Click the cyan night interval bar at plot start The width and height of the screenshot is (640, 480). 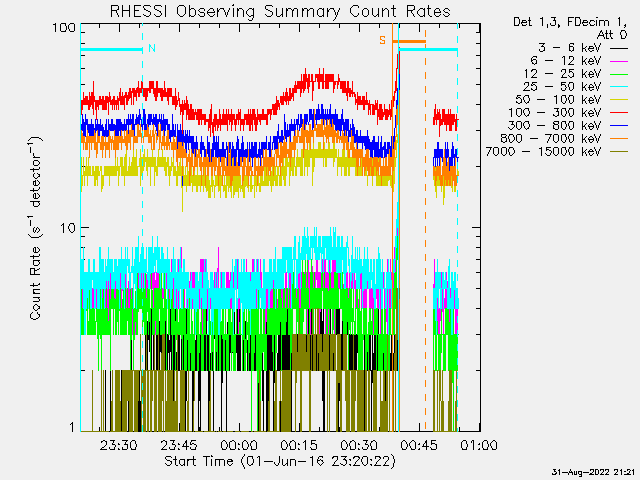coord(111,50)
